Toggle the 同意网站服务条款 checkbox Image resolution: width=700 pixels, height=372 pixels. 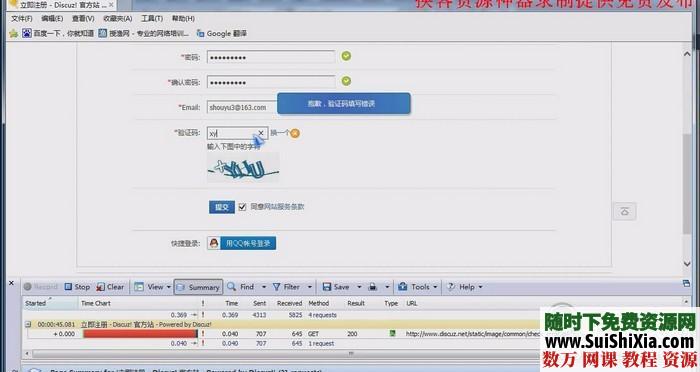click(x=242, y=207)
